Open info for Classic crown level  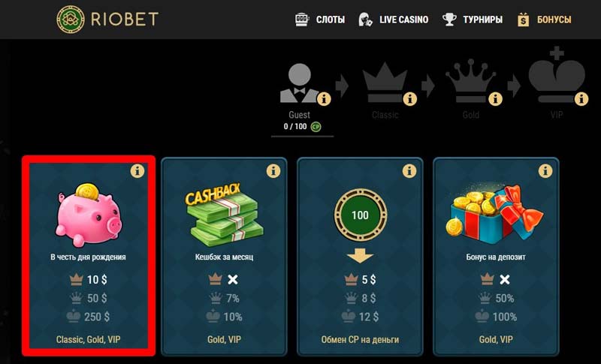pyautogui.click(x=409, y=99)
